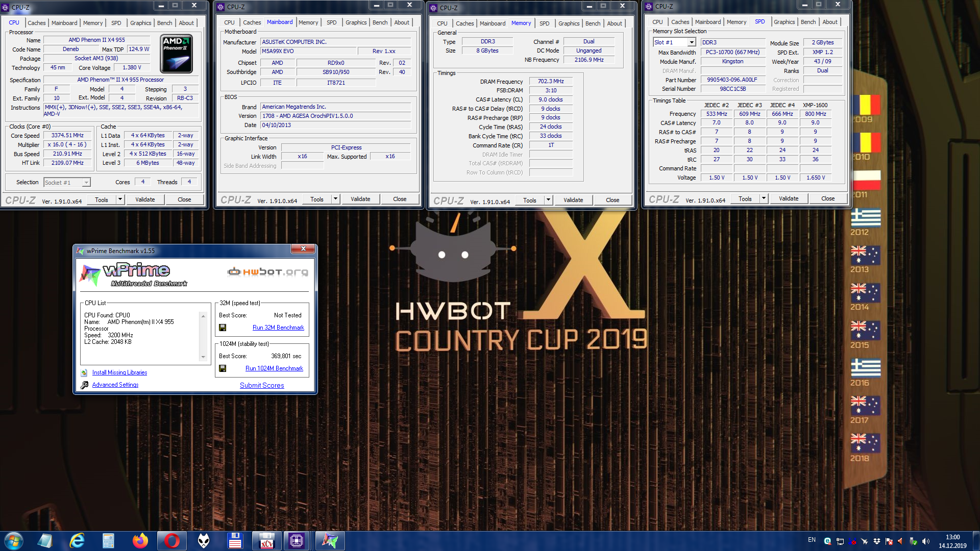980x551 pixels.
Task: Switch to wPrime in the taskbar
Action: (330, 541)
